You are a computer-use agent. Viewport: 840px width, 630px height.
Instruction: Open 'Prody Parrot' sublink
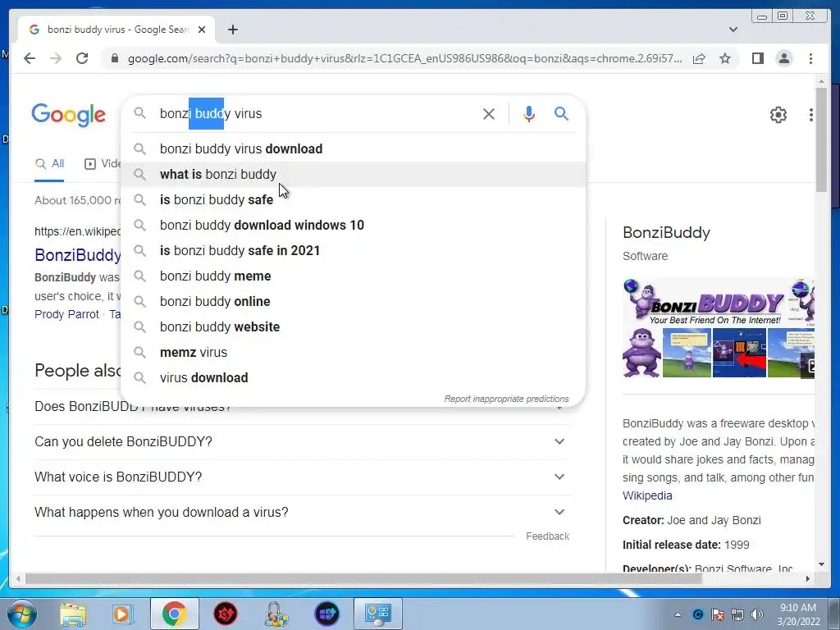66,314
